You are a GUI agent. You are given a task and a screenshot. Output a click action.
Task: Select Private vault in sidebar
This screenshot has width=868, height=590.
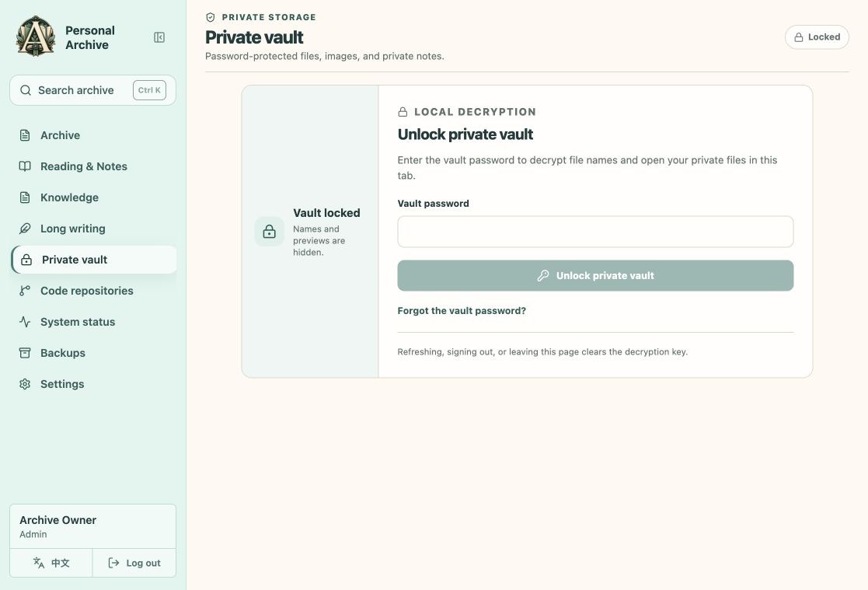coord(93,260)
